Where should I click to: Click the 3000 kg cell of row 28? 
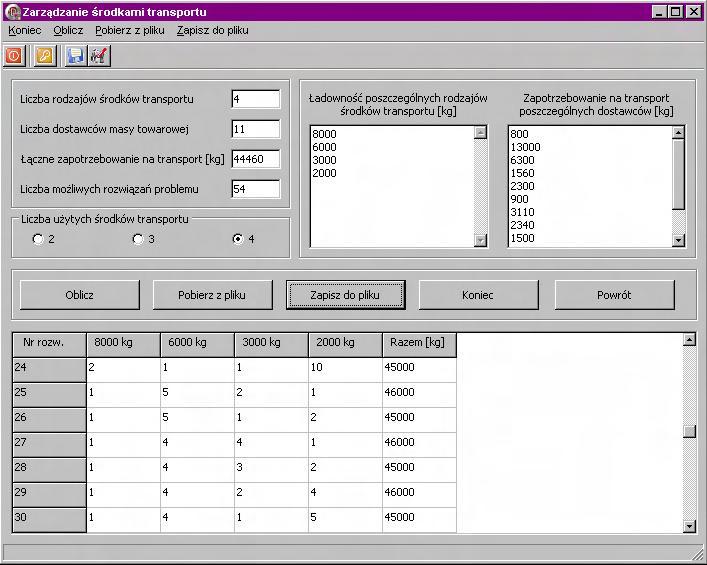[x=271, y=470]
